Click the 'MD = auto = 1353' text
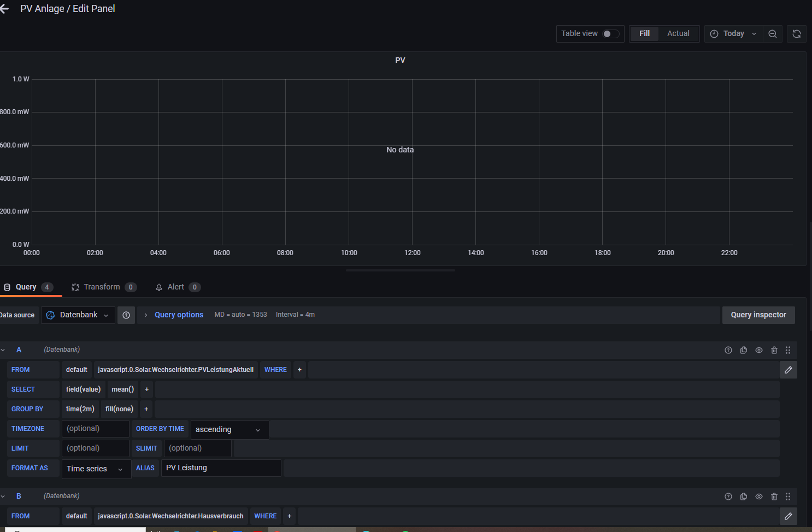This screenshot has width=812, height=532. click(x=240, y=315)
